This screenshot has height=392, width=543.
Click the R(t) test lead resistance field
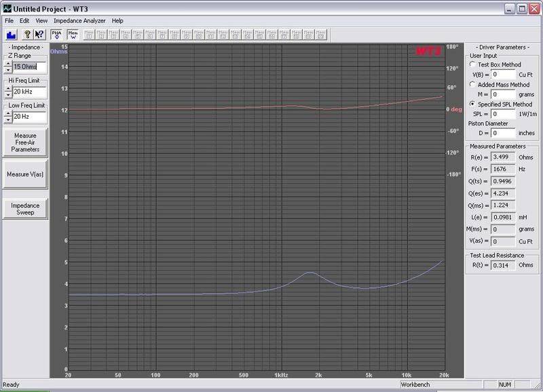point(503,265)
